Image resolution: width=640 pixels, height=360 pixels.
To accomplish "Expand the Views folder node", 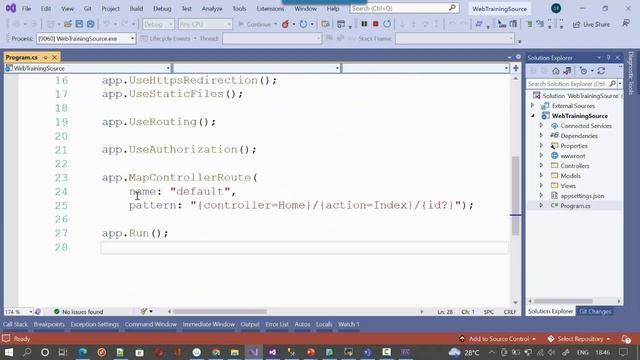I will (541, 186).
